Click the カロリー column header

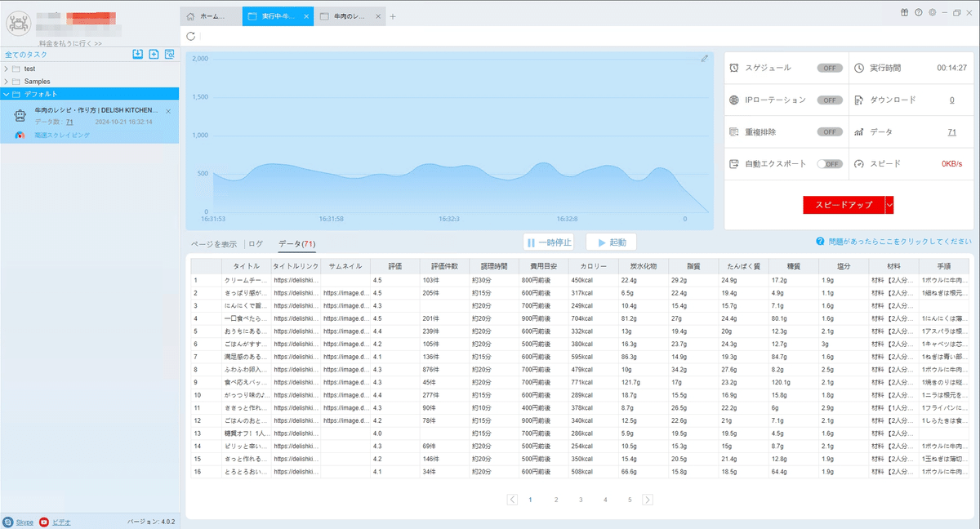[592, 266]
